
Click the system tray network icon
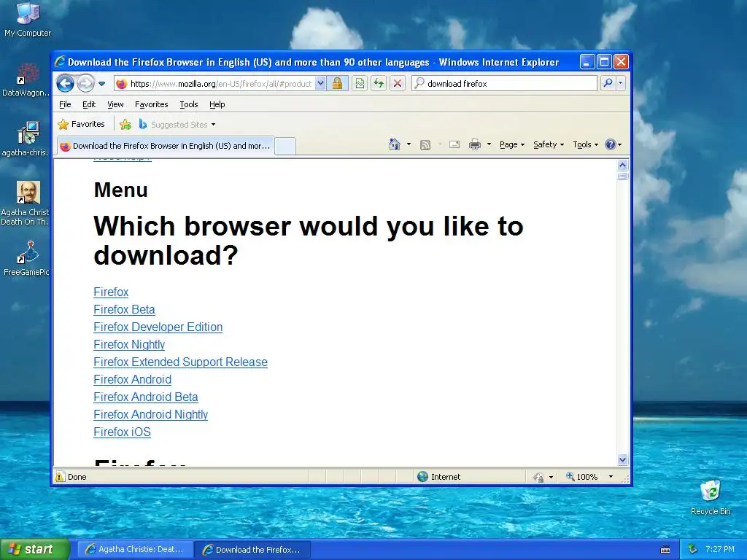(x=693, y=550)
